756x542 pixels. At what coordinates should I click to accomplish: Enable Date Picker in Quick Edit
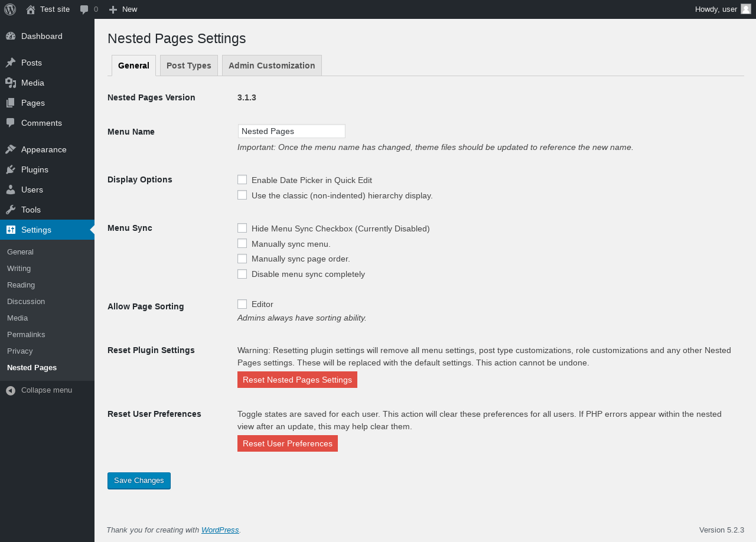(242, 179)
